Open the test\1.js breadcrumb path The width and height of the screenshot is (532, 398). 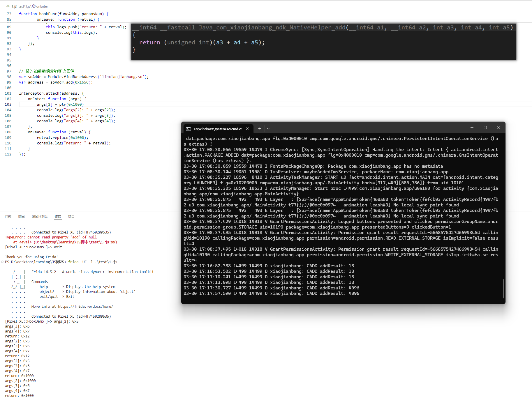(24, 6)
